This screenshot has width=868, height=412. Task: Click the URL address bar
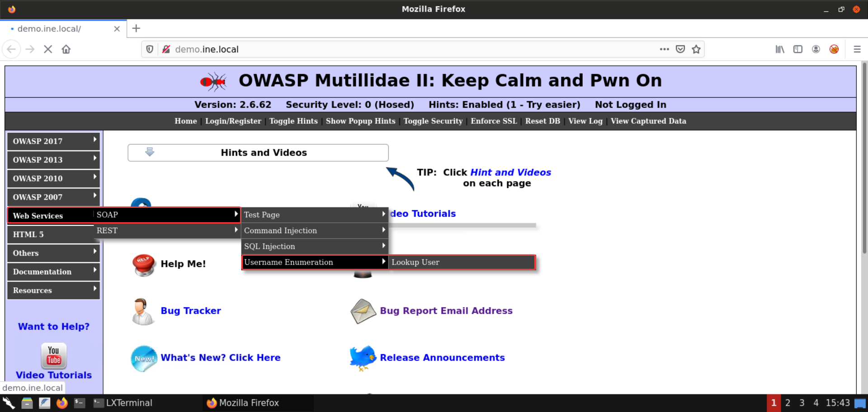coord(407,49)
